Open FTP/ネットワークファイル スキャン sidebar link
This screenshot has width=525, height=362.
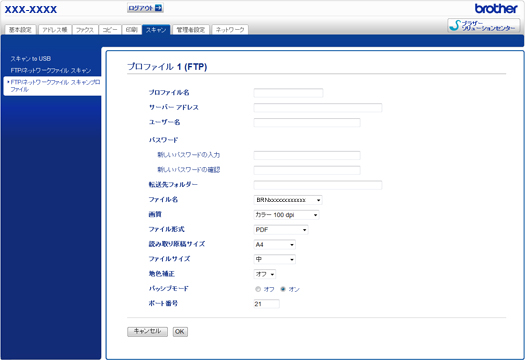[x=51, y=70]
